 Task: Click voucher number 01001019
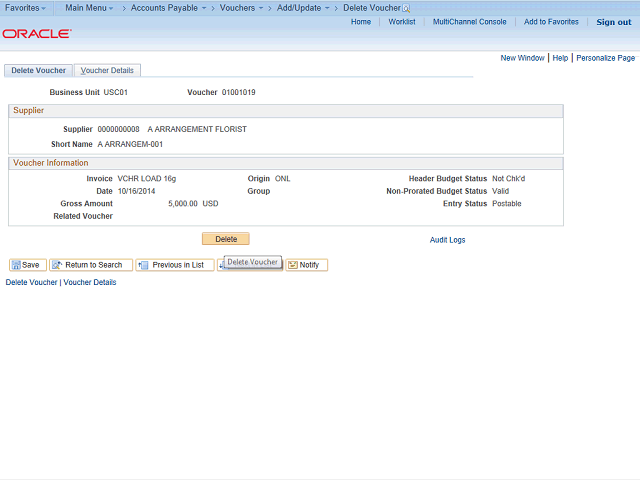[238, 92]
